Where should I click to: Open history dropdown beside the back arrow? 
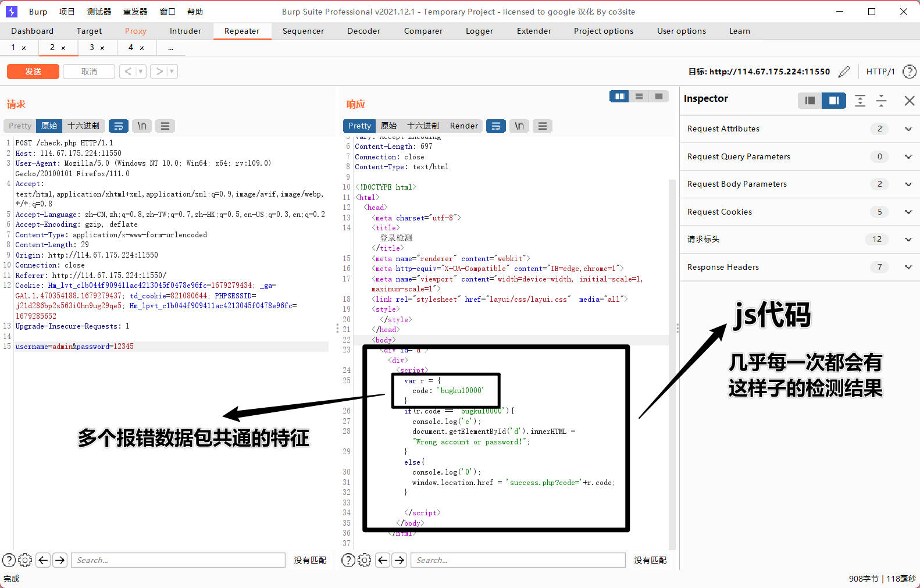tap(141, 72)
